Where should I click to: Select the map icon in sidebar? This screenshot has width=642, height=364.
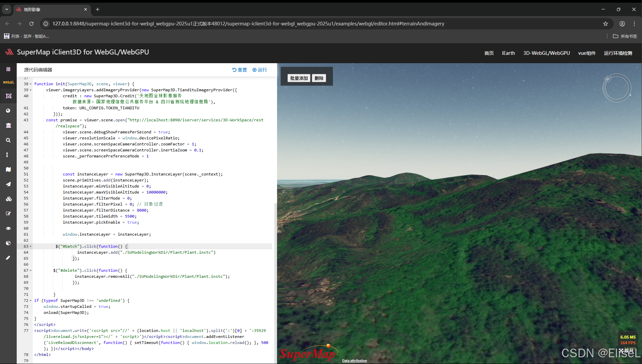8,169
